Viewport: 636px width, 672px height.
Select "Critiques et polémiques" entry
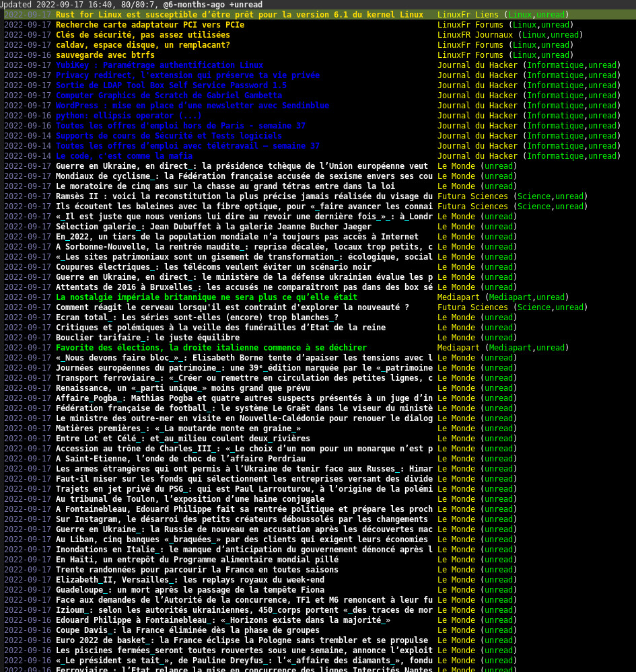click(x=221, y=328)
